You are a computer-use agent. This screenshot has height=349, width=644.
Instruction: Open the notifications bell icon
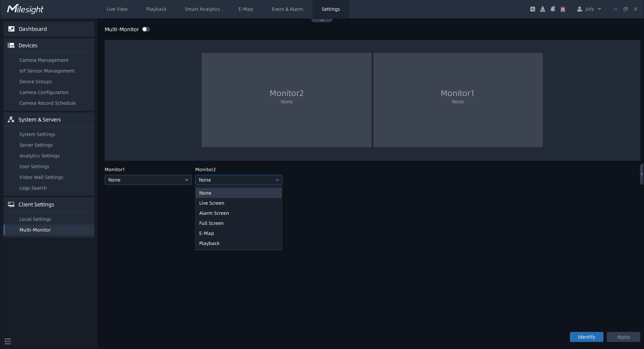coord(552,9)
